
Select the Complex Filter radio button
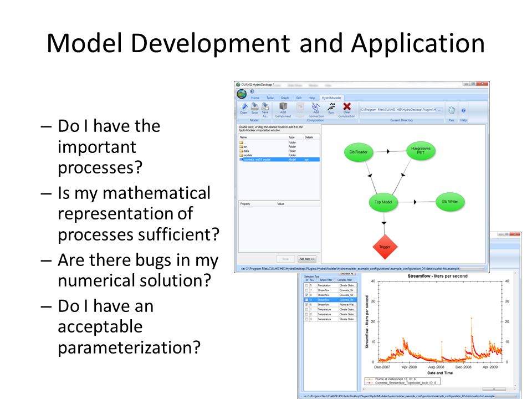click(335, 280)
